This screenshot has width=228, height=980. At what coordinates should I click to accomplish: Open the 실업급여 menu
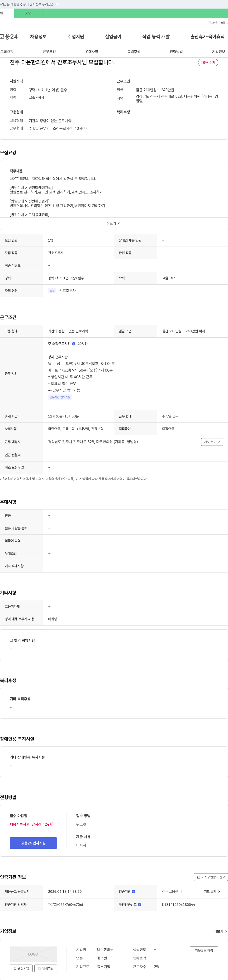pyautogui.click(x=113, y=37)
